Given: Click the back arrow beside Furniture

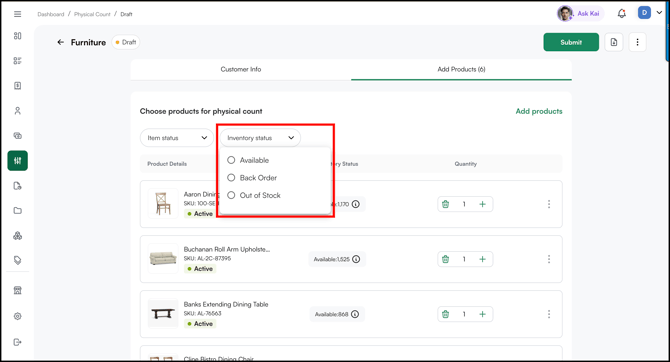Looking at the screenshot, I should point(61,42).
